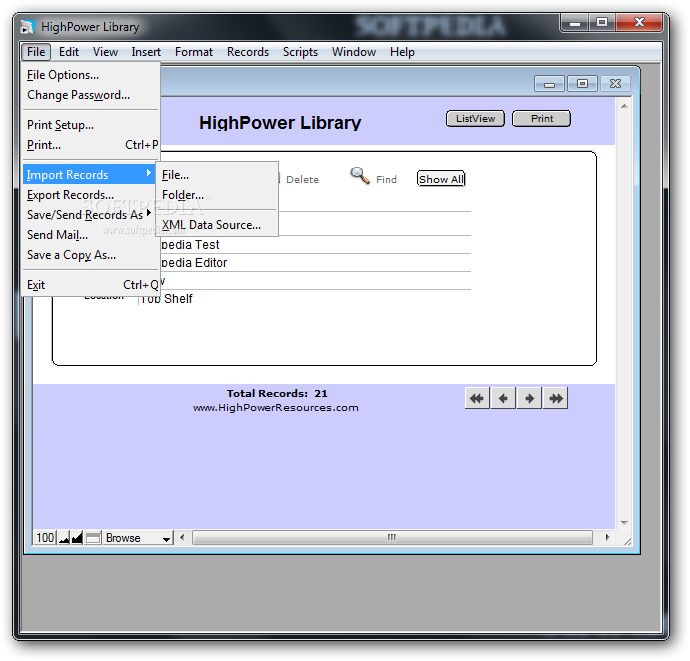Image resolution: width=690 pixels, height=661 pixels.
Task: Click the horizontal scrollbar right arrow
Action: coord(608,537)
